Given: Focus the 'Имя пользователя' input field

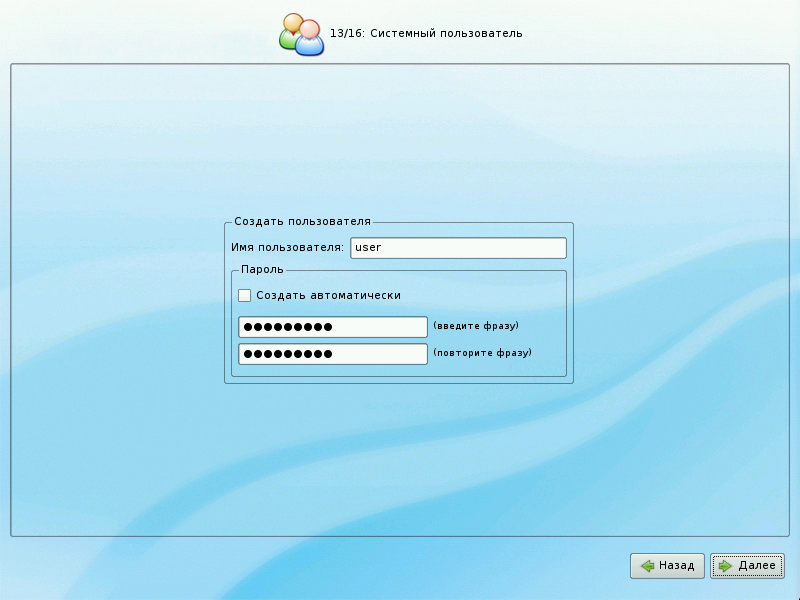Looking at the screenshot, I should point(458,248).
